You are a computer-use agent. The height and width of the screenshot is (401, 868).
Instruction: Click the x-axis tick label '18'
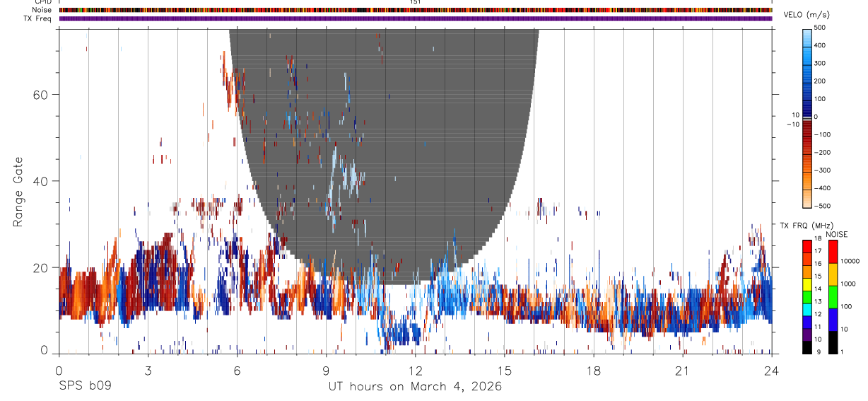pos(593,370)
